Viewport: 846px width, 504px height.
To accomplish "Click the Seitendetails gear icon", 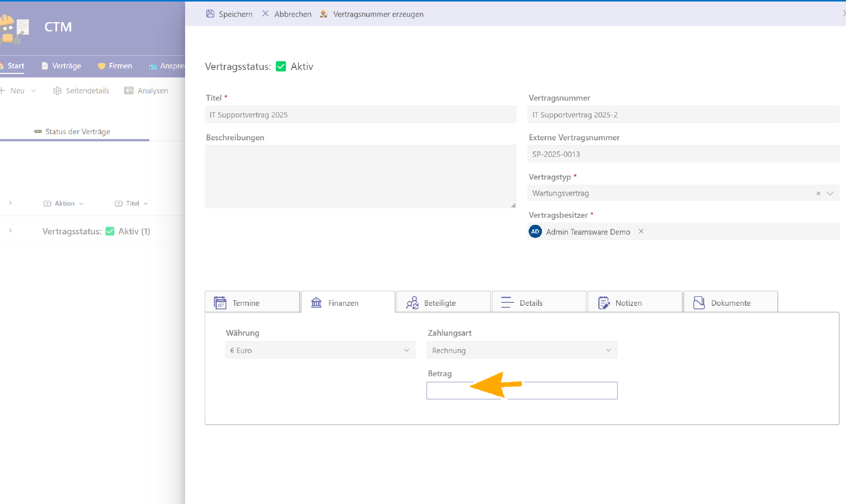I will coord(57,91).
